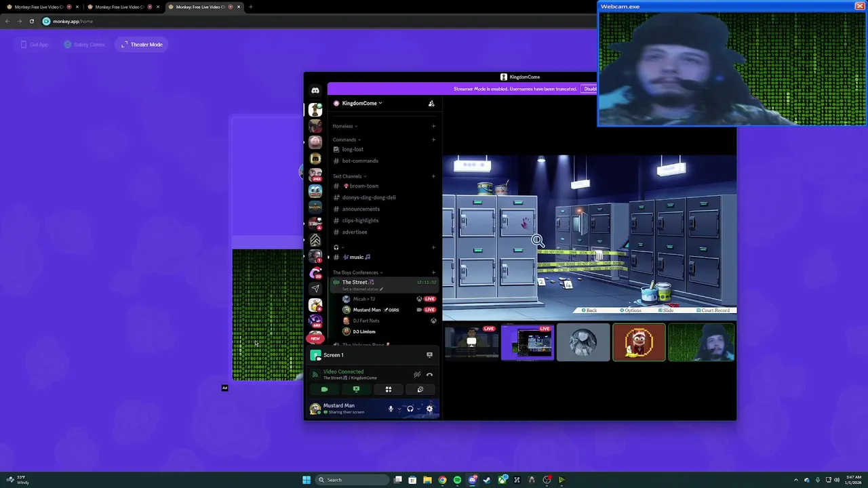The image size is (868, 488).
Task: Open Chrome from the taskbar
Action: 442,480
